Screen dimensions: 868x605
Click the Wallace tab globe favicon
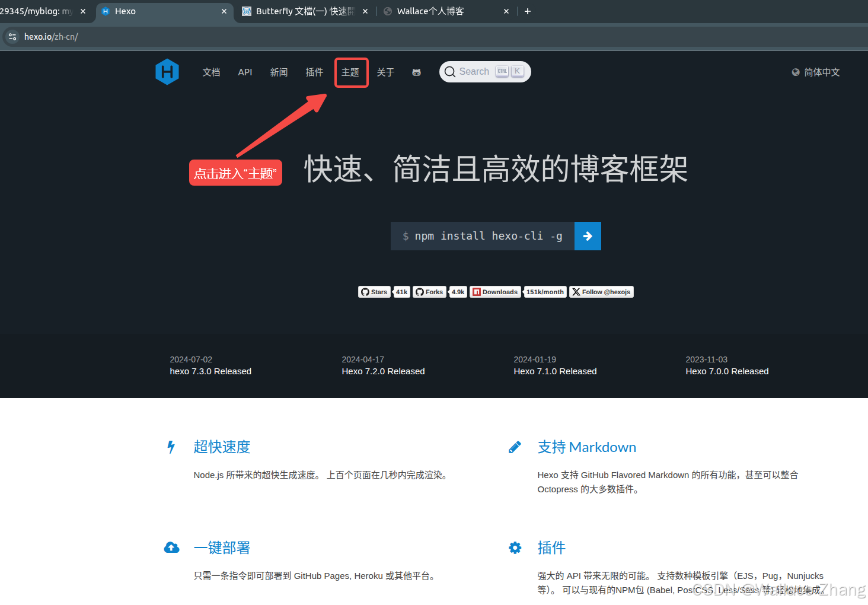point(388,11)
